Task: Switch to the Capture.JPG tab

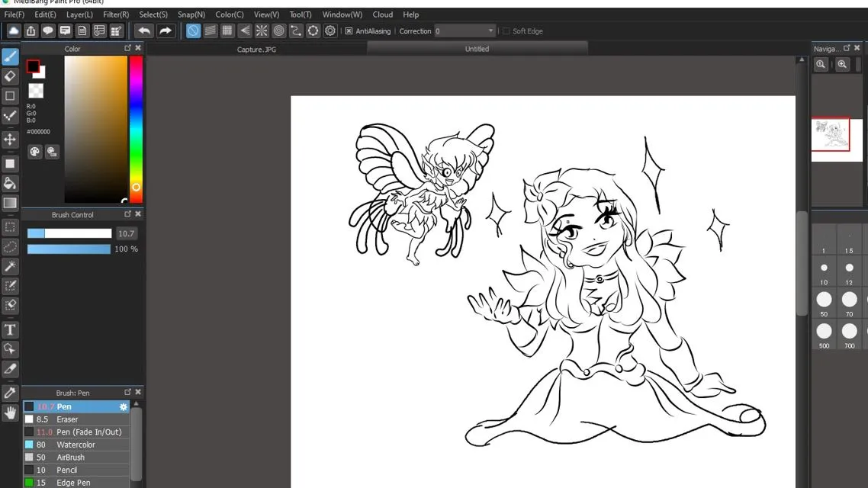Action: (x=256, y=50)
